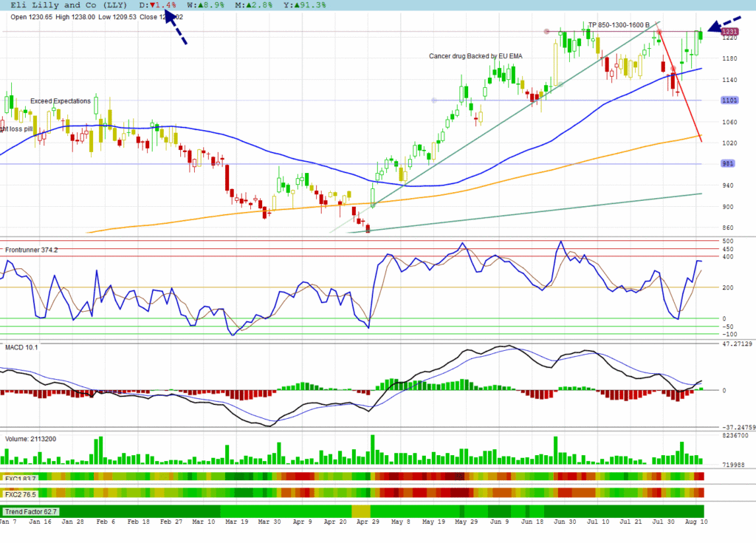
Task: Click the 'Mar 10' date label
Action: (x=204, y=522)
